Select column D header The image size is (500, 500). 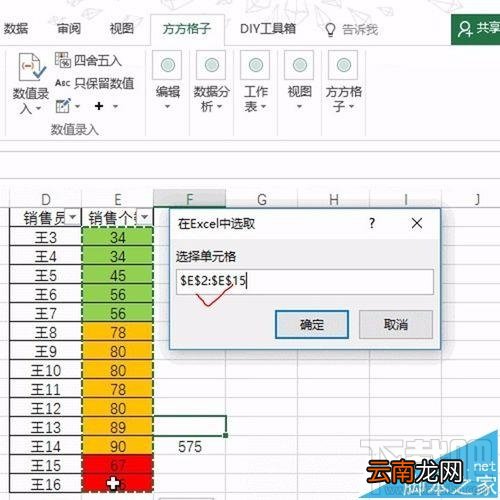[46, 199]
